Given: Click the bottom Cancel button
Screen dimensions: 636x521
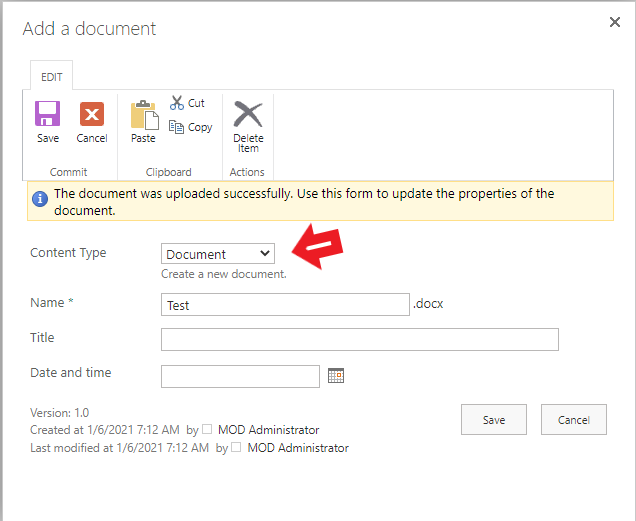Looking at the screenshot, I should pyautogui.click(x=574, y=420).
